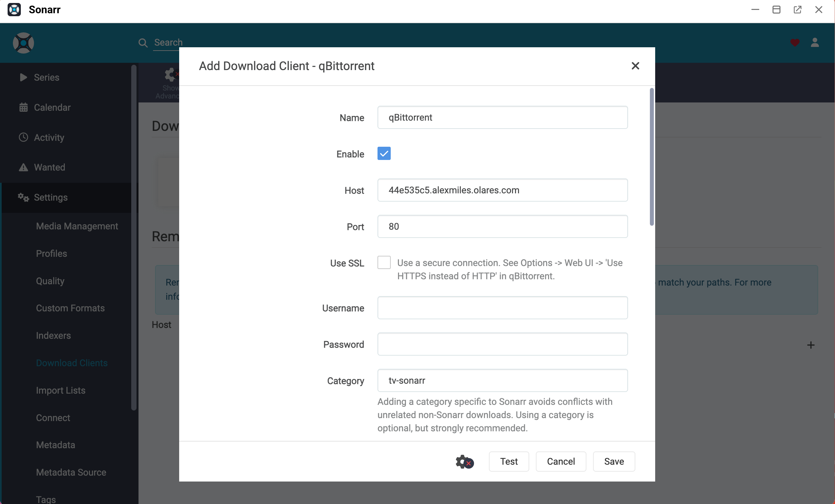Open the user account icon
The height and width of the screenshot is (504, 835).
815,43
